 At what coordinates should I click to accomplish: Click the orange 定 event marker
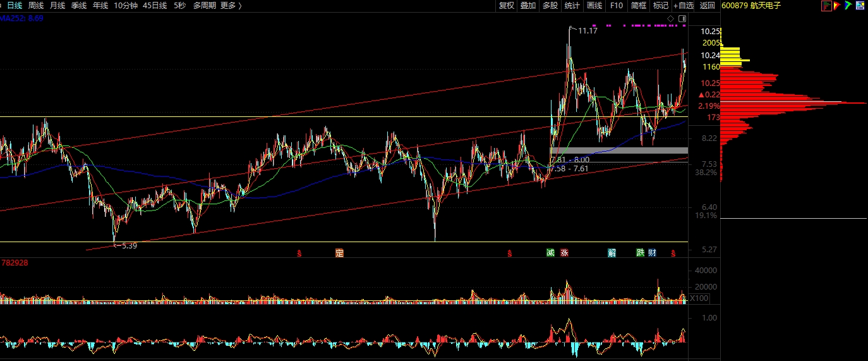tap(339, 254)
